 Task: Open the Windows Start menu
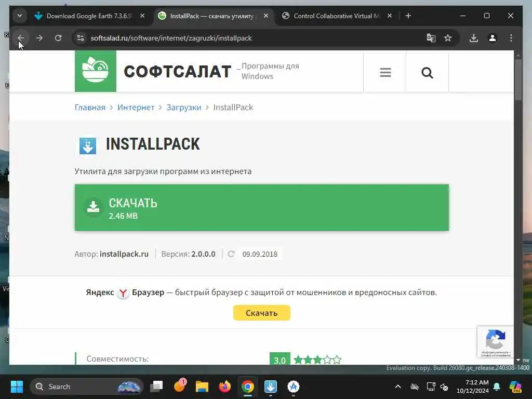tap(17, 387)
